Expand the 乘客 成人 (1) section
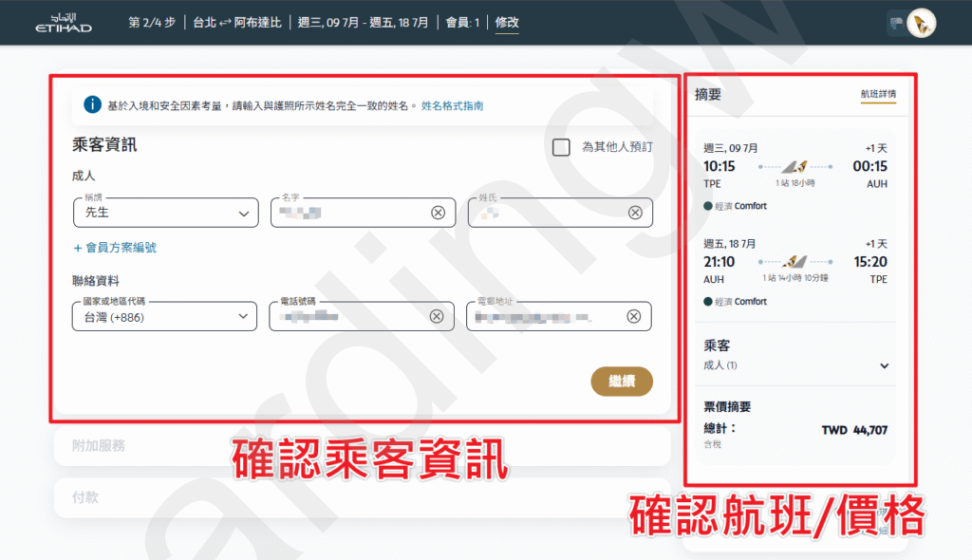 pyautogui.click(x=884, y=365)
